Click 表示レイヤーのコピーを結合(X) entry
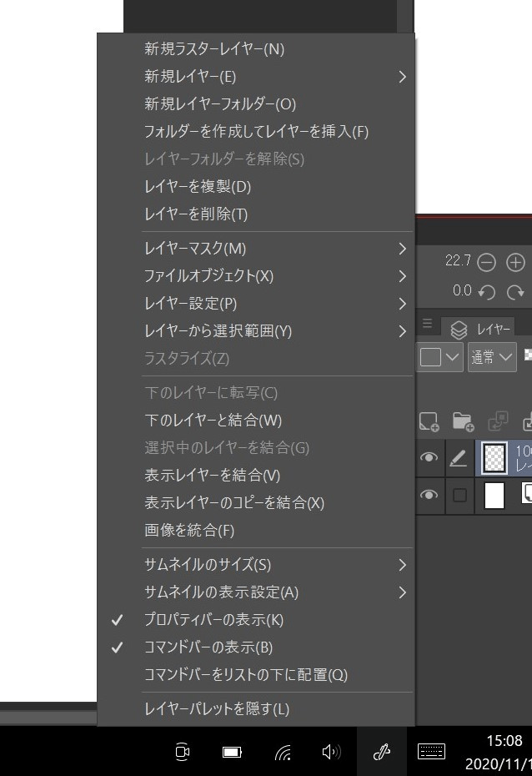The width and height of the screenshot is (532, 776). pos(256,503)
